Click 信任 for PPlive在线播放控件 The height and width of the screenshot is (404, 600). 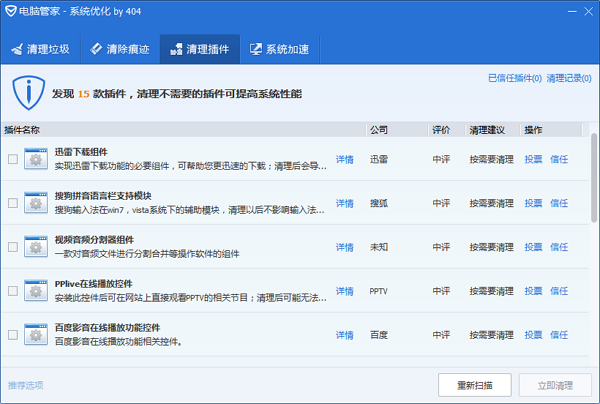[559, 291]
